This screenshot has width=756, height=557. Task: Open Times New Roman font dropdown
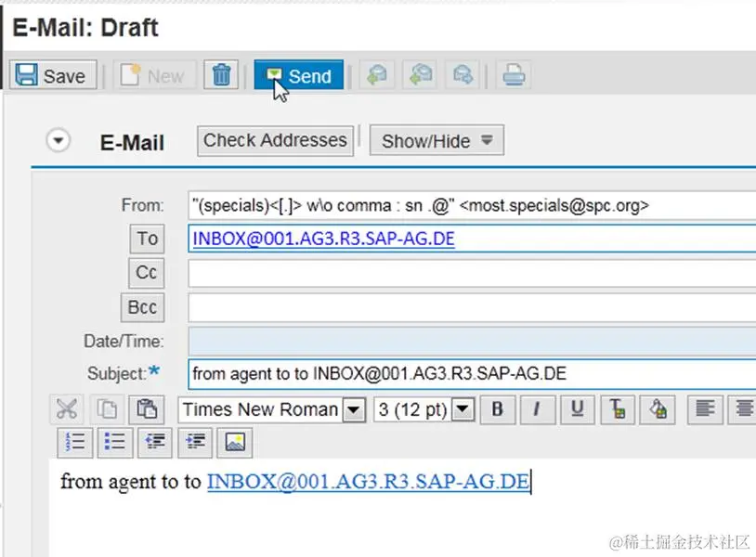354,410
